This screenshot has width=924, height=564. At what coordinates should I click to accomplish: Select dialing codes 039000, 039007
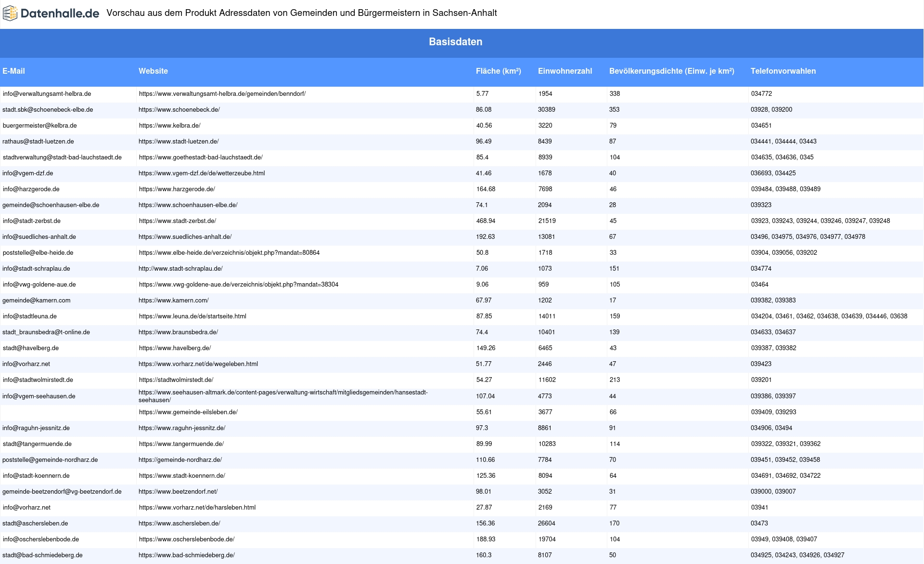[773, 492]
